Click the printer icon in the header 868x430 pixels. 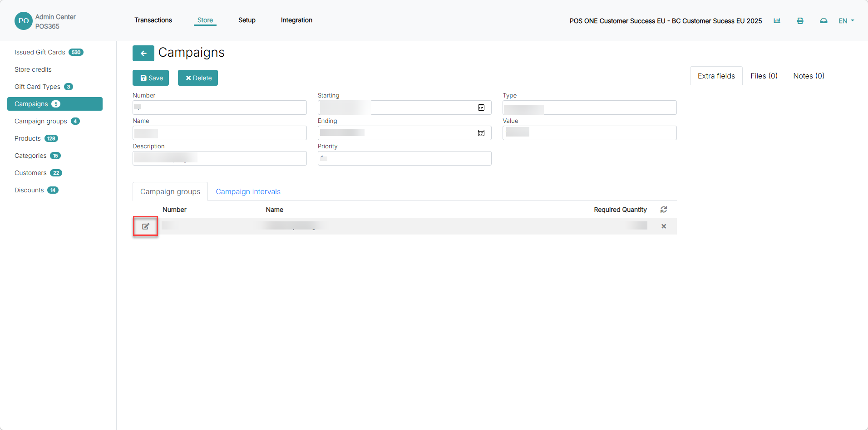pyautogui.click(x=800, y=21)
